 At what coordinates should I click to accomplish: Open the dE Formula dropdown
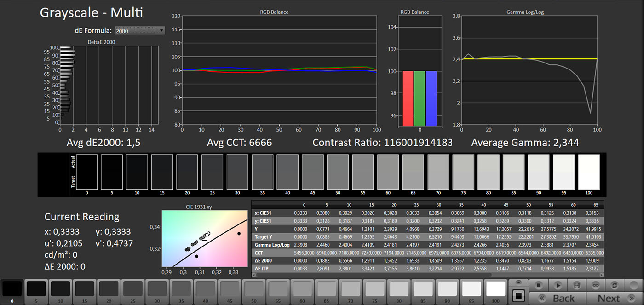139,31
